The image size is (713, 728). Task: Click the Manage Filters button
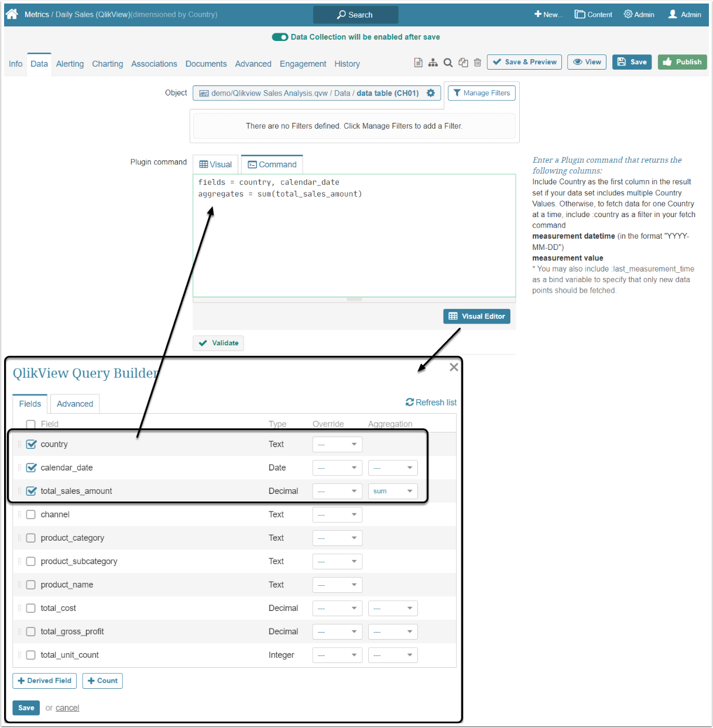pyautogui.click(x=482, y=93)
